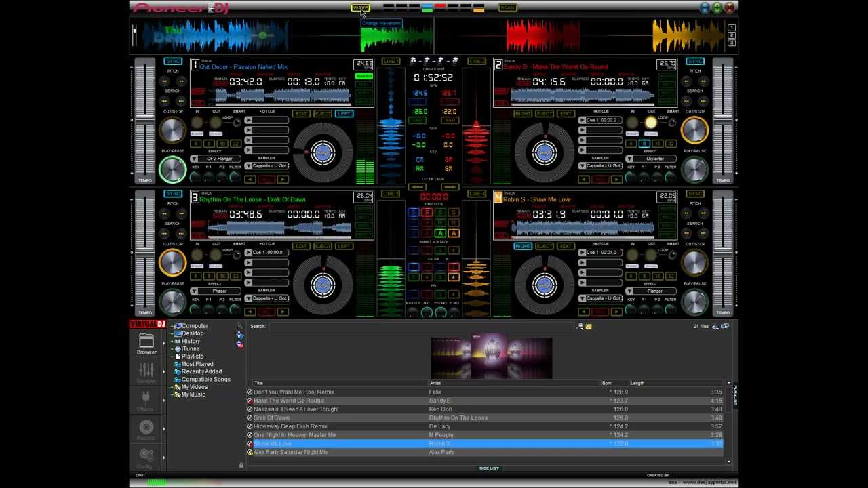Open the Browser panel icon
Screen dimensions: 868x488
tap(146, 344)
